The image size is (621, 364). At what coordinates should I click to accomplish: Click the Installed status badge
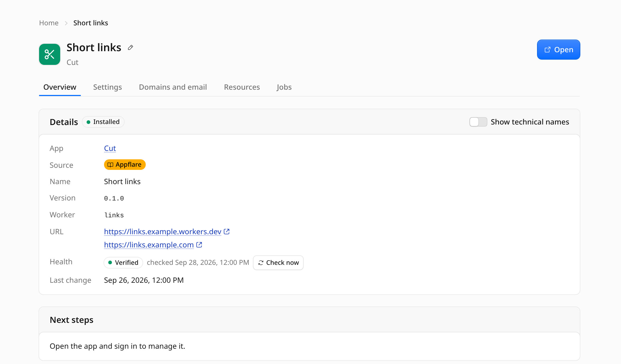[103, 122]
